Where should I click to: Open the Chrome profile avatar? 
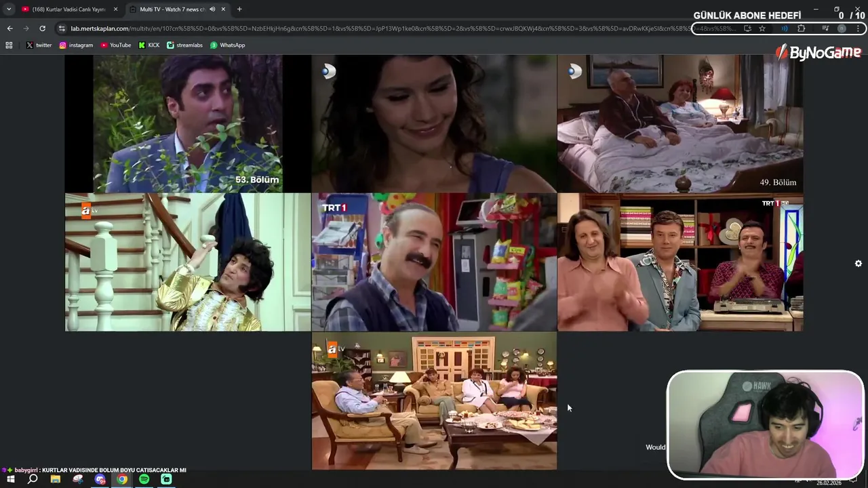[842, 28]
